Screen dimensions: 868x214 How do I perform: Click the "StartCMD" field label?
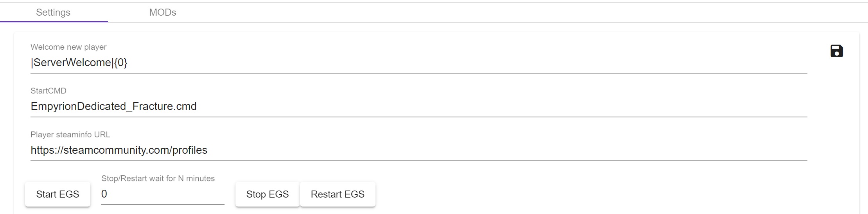click(x=49, y=91)
